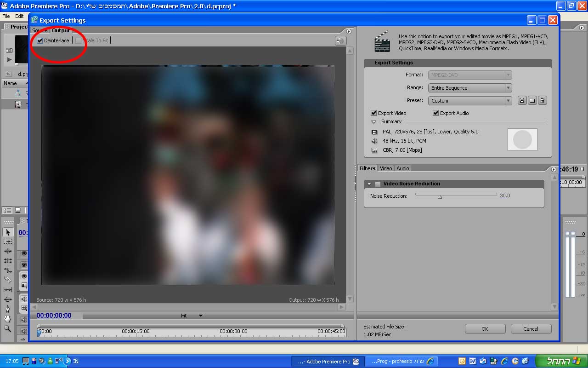
Task: Click the Windows Start button
Action: click(x=560, y=361)
